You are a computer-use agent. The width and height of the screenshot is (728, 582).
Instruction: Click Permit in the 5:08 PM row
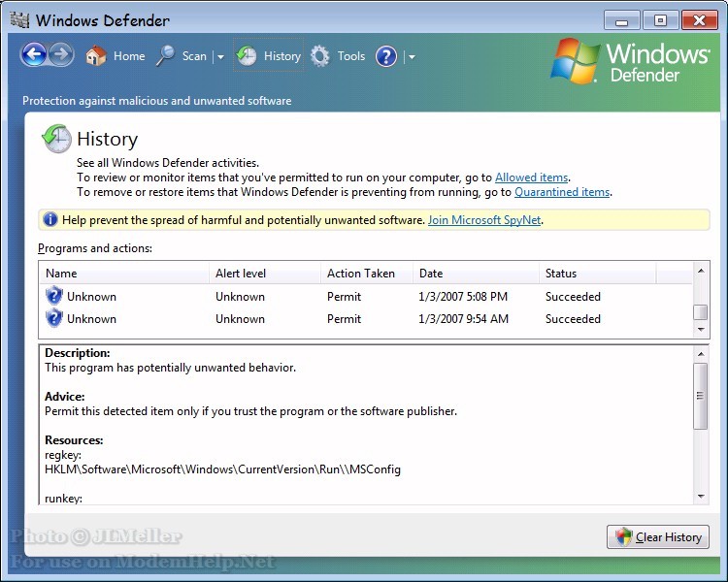coord(344,296)
